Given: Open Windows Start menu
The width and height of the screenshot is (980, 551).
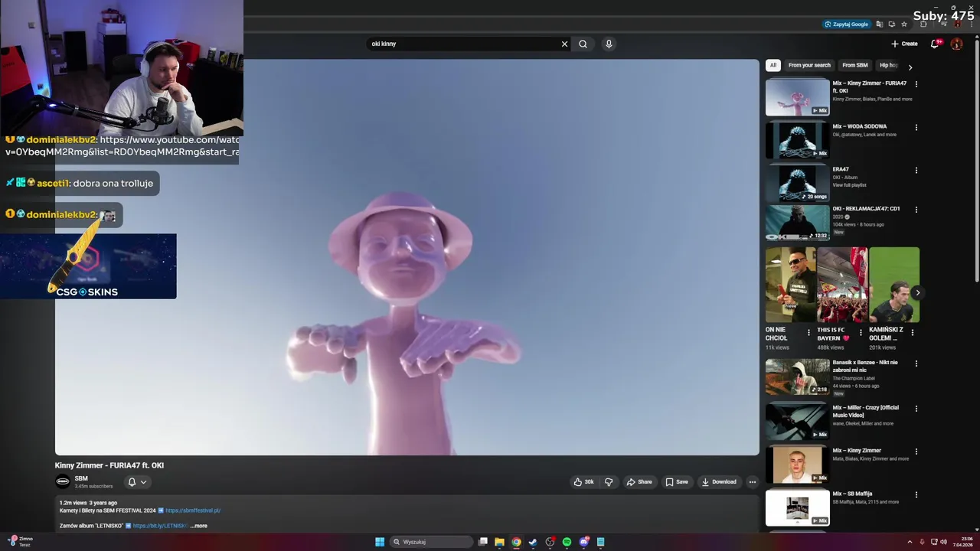Looking at the screenshot, I should click(380, 542).
